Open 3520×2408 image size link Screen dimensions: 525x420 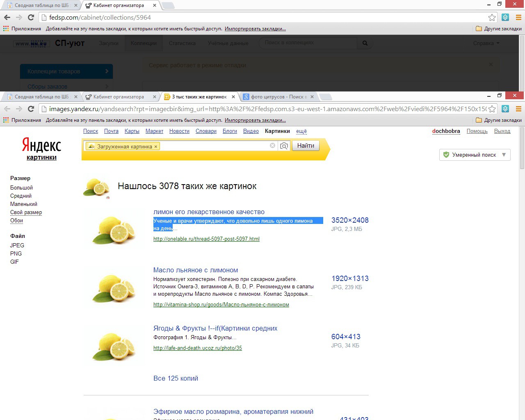coord(350,220)
